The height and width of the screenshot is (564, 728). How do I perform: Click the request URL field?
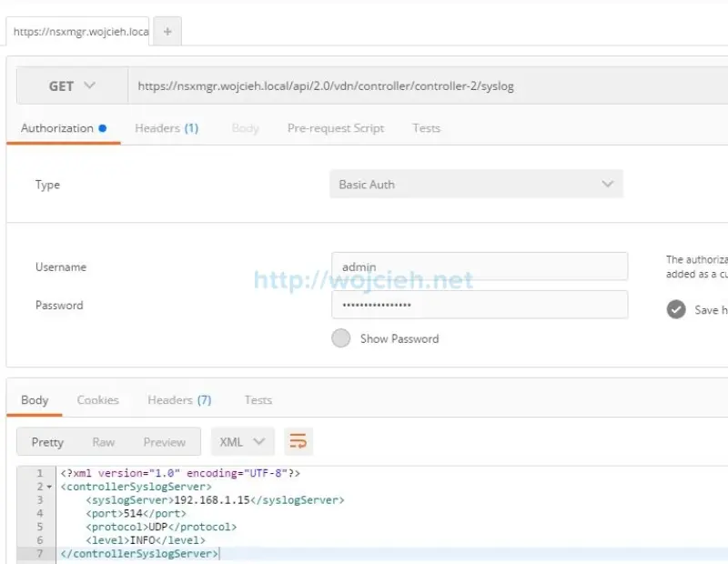pyautogui.click(x=364, y=85)
